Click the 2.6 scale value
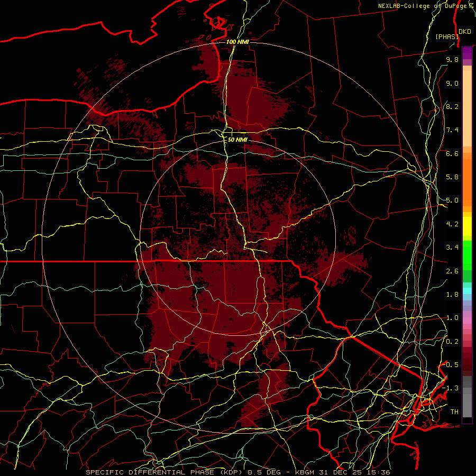 (452, 271)
